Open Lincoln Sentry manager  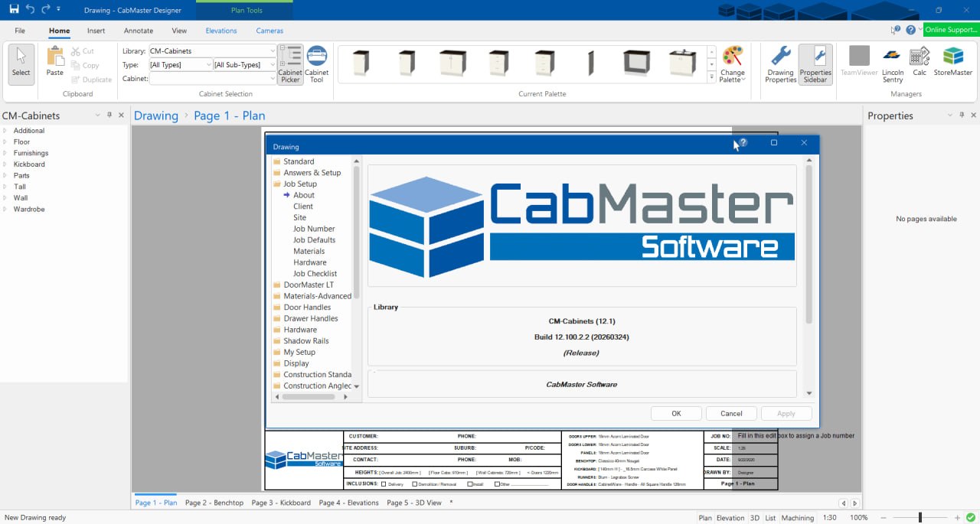pos(893,64)
